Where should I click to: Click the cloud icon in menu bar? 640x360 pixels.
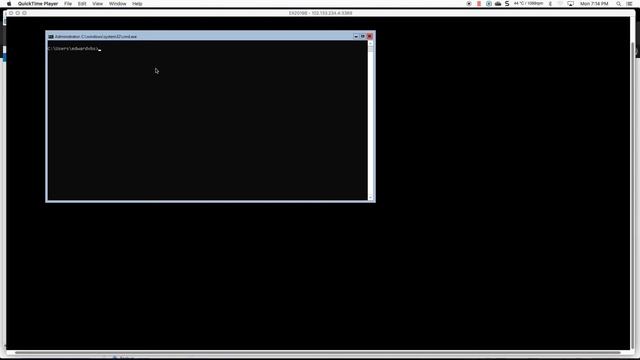tap(498, 4)
